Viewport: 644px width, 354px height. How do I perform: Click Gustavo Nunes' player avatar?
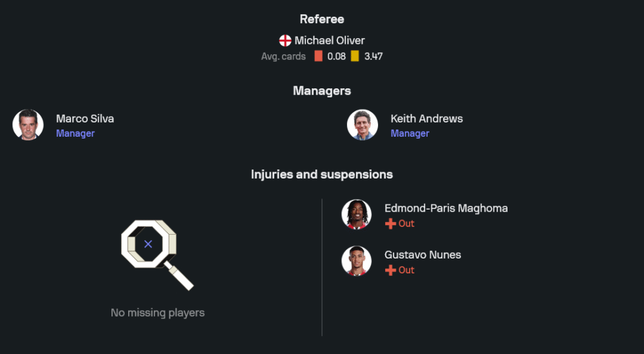coord(357,261)
